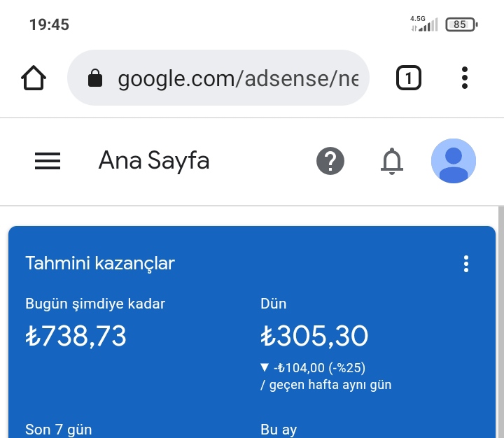Click the Ana Sayfa page title
This screenshot has width=504, height=438.
pyautogui.click(x=154, y=160)
